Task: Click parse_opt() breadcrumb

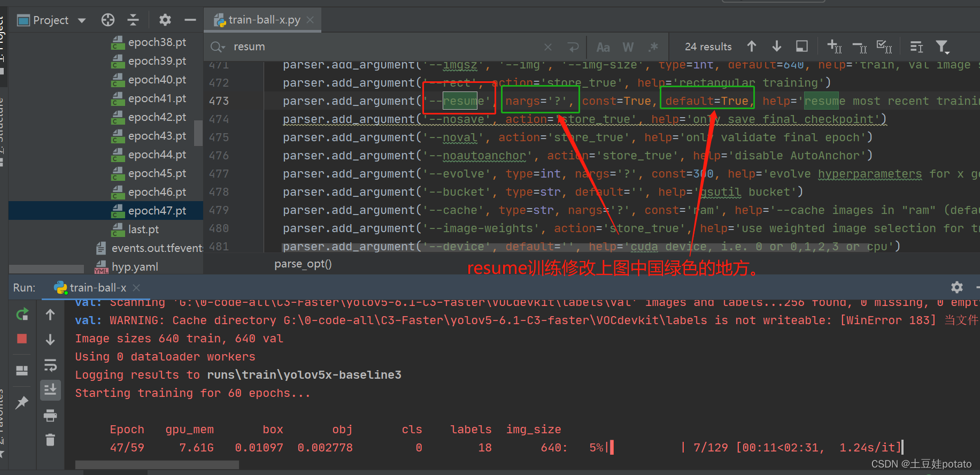Action: coord(303,264)
